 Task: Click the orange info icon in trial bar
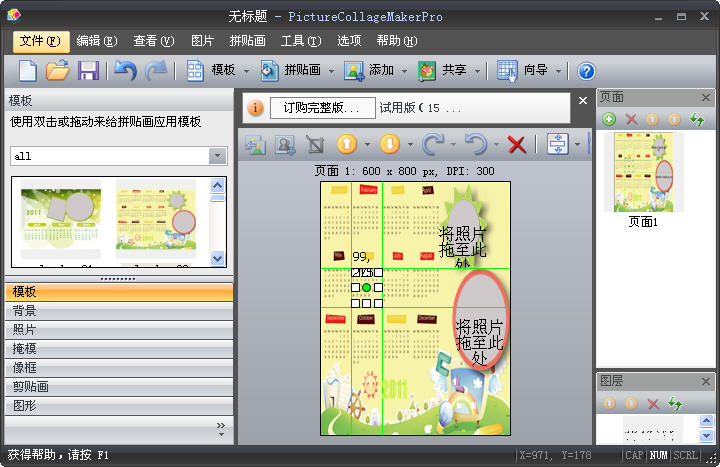255,108
